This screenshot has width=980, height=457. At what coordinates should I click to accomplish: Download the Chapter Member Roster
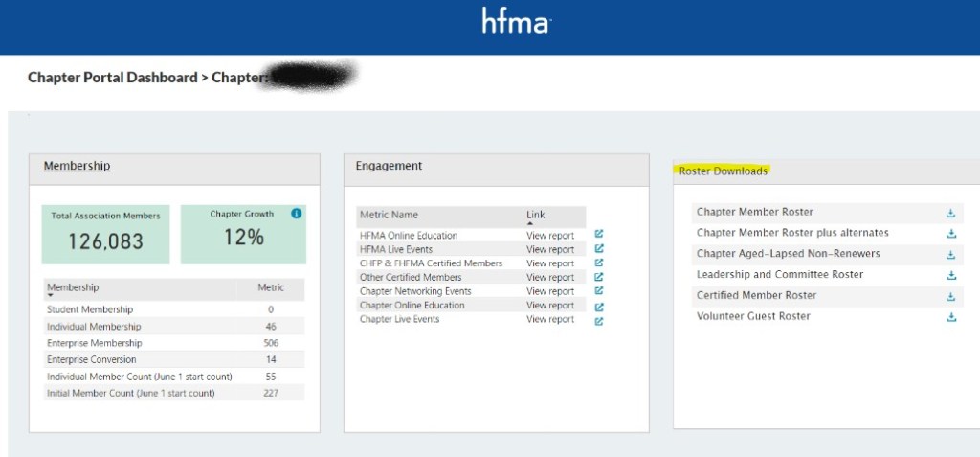[x=950, y=213]
